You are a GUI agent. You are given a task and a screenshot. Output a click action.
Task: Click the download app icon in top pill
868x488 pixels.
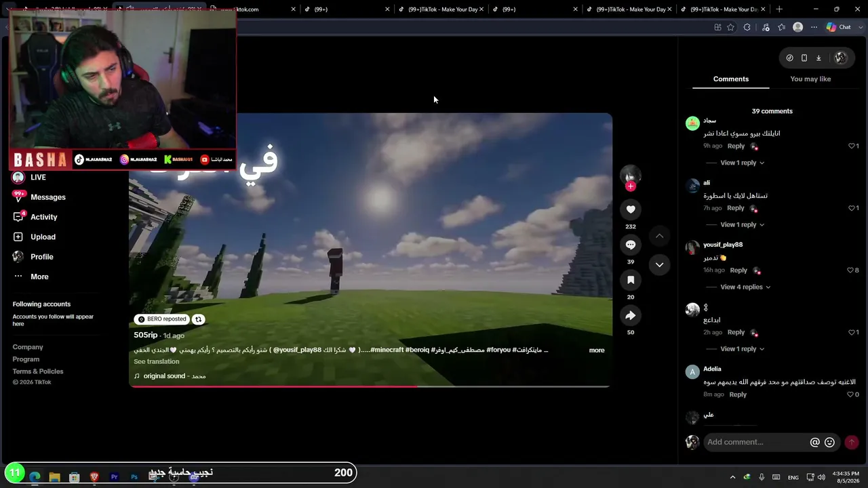click(818, 58)
